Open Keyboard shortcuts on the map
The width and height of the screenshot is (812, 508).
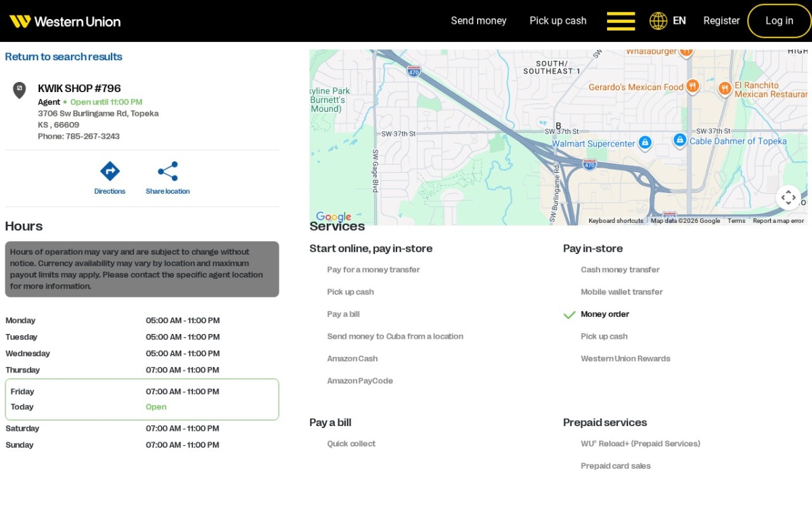pyautogui.click(x=616, y=221)
